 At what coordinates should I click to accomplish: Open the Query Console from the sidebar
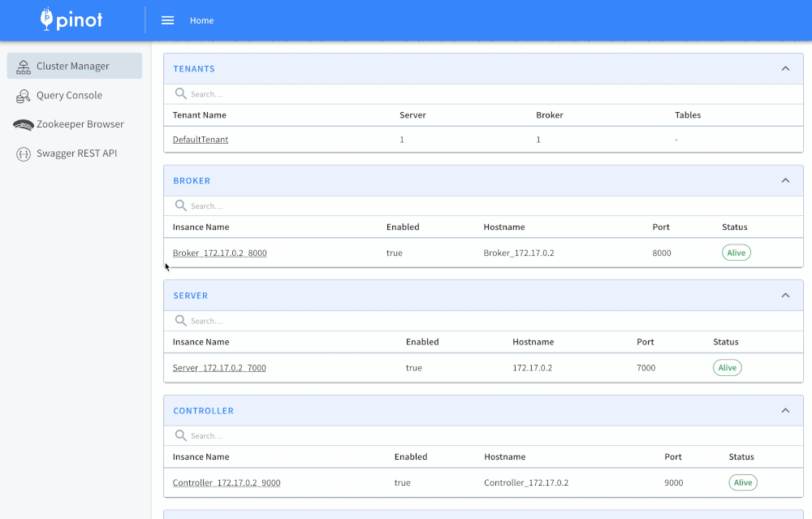point(23,95)
